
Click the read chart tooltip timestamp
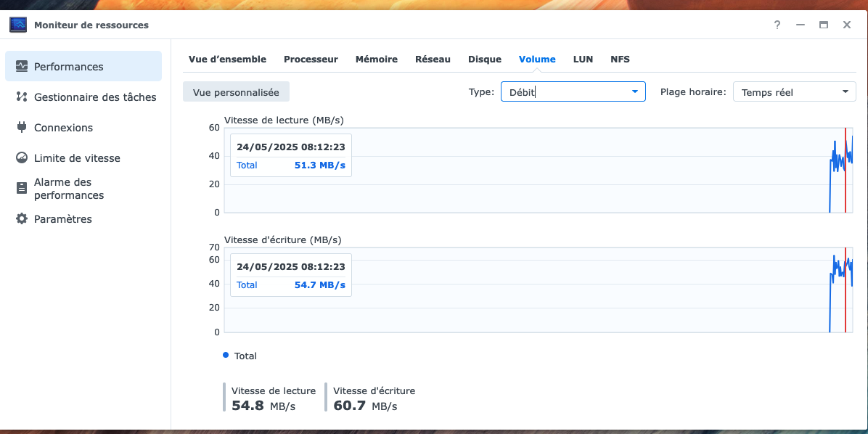click(290, 147)
